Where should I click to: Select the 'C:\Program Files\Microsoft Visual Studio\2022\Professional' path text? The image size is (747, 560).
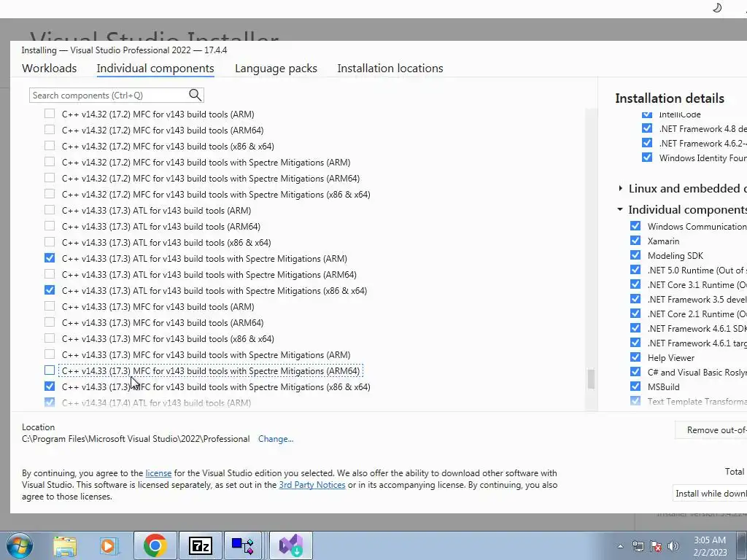(136, 439)
